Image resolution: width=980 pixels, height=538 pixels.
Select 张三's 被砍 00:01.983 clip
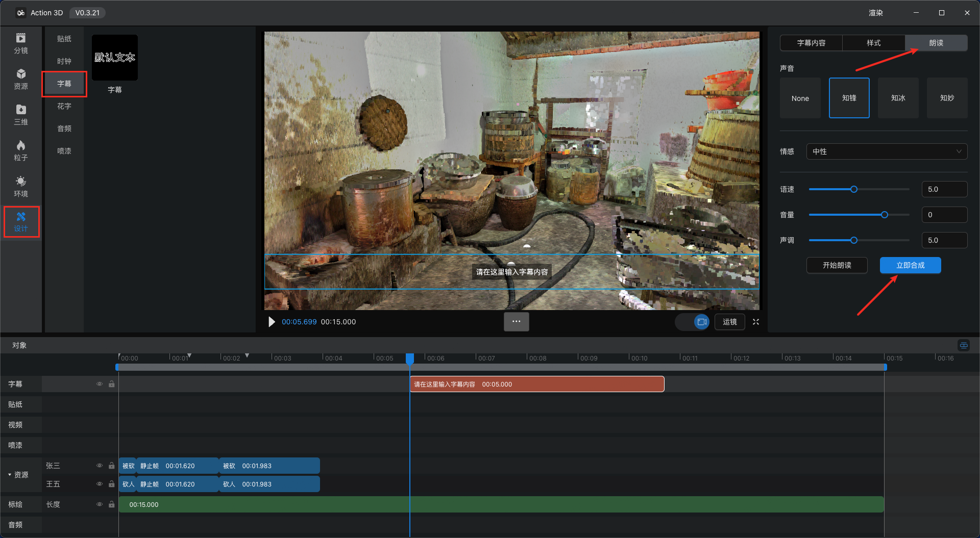click(269, 466)
